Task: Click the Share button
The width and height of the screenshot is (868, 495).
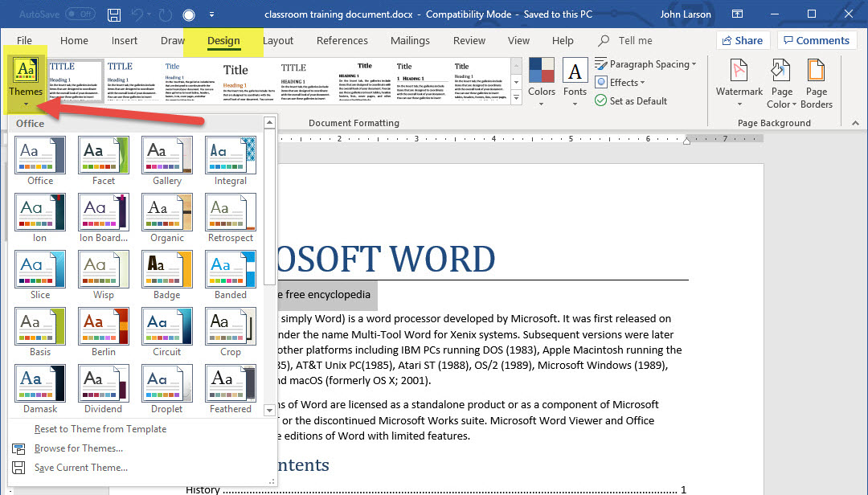Action: pos(742,40)
